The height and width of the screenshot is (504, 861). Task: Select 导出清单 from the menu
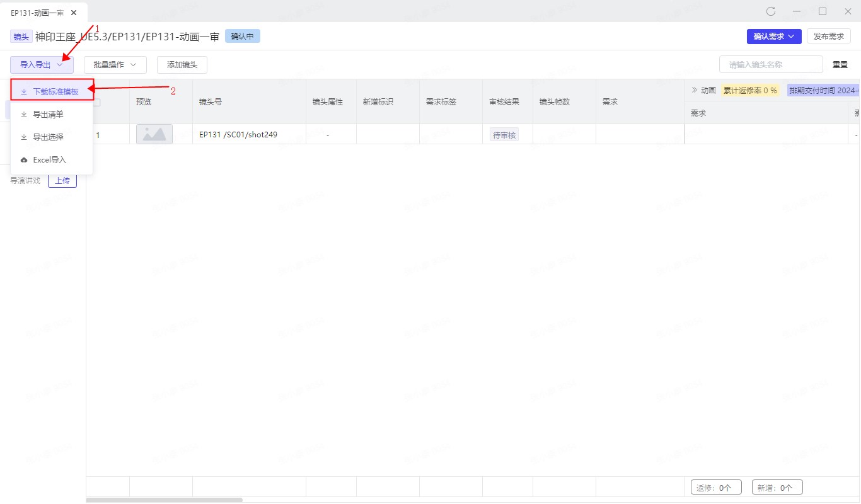click(48, 115)
